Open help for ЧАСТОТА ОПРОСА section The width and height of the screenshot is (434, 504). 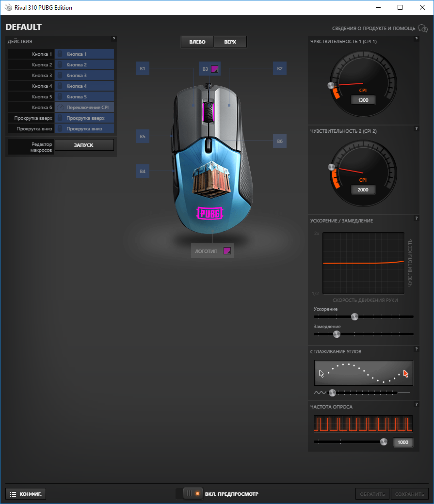[x=417, y=404]
